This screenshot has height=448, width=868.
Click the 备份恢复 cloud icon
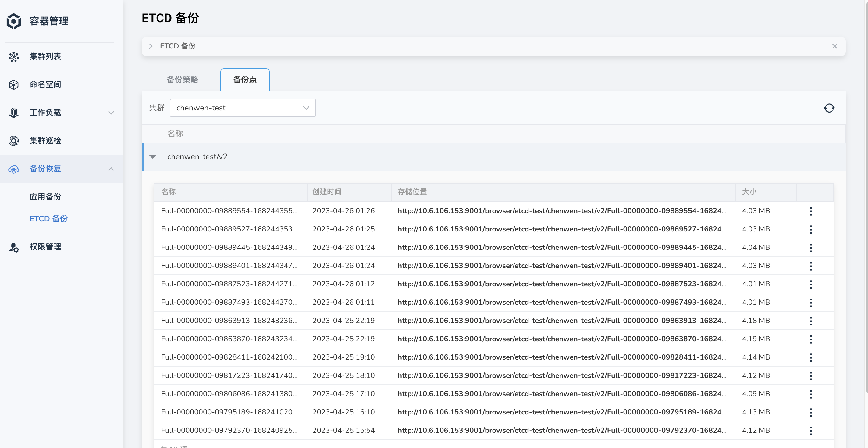tap(14, 169)
